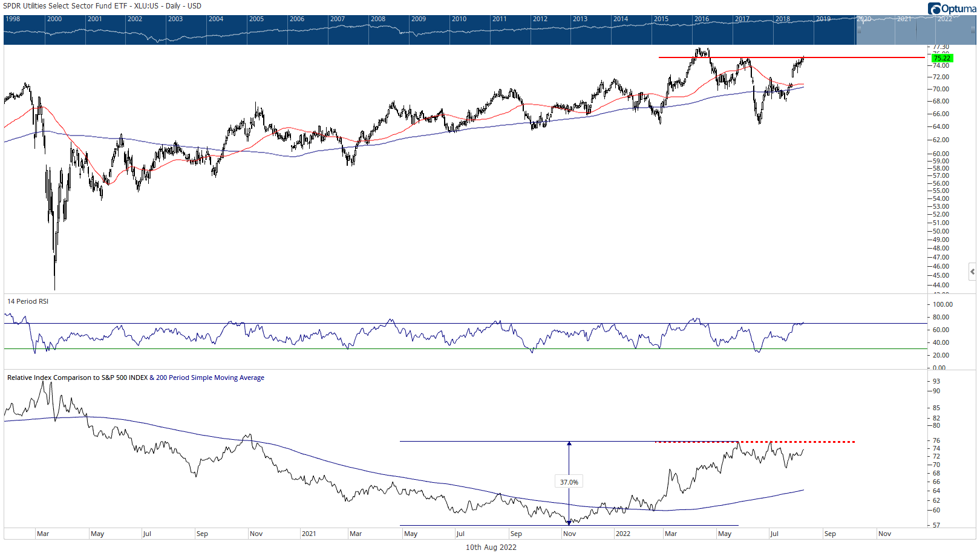980x559 pixels.
Task: Jump to 2000 in the overview timeline
Action: point(54,19)
